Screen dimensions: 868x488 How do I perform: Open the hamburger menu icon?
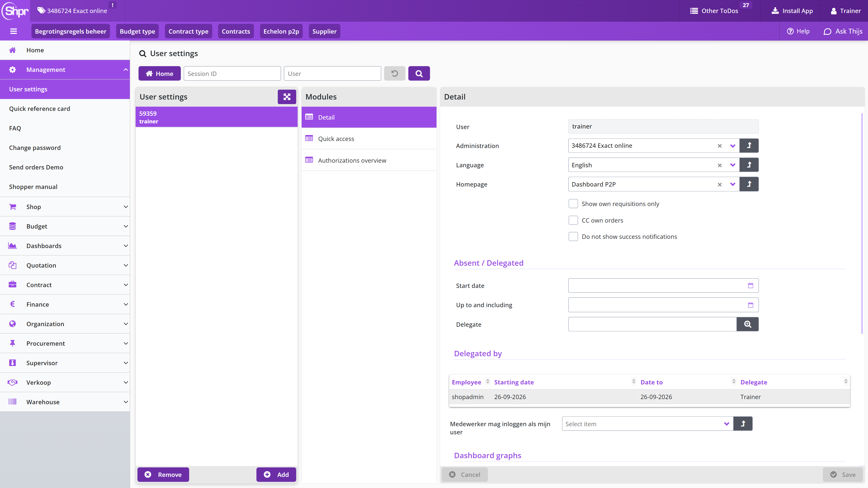point(14,31)
